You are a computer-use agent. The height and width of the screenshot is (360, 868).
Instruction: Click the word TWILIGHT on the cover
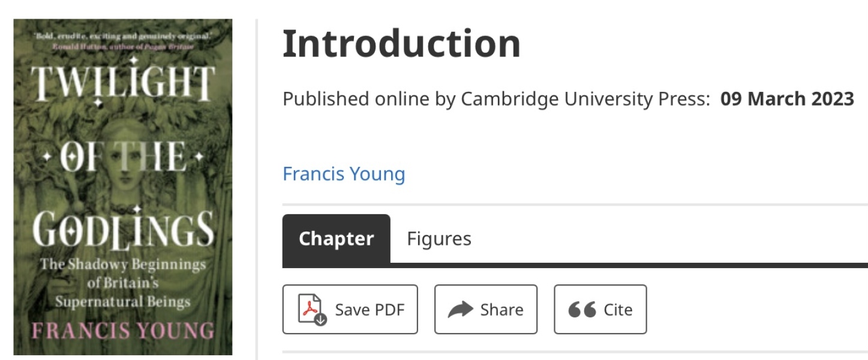tap(123, 83)
